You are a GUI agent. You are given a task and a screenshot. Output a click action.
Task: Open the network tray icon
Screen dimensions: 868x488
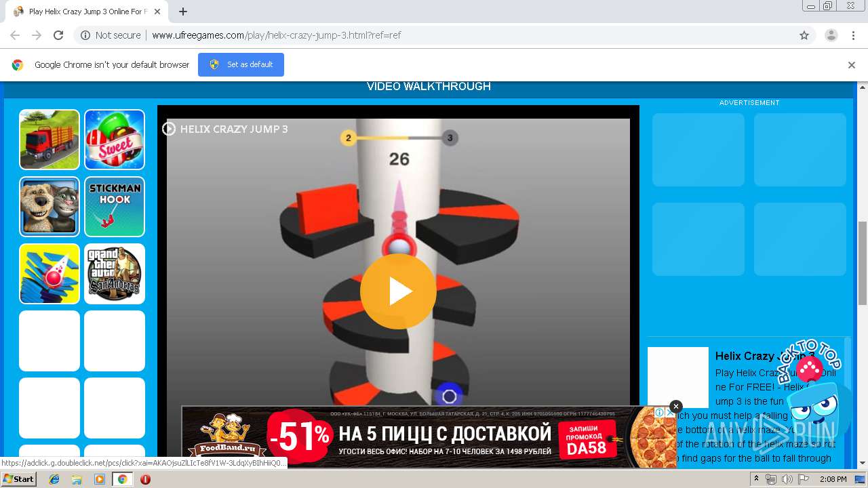771,479
